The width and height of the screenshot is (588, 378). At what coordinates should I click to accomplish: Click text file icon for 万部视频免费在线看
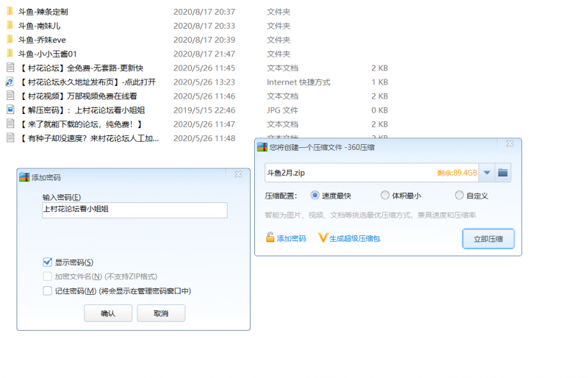coord(10,96)
